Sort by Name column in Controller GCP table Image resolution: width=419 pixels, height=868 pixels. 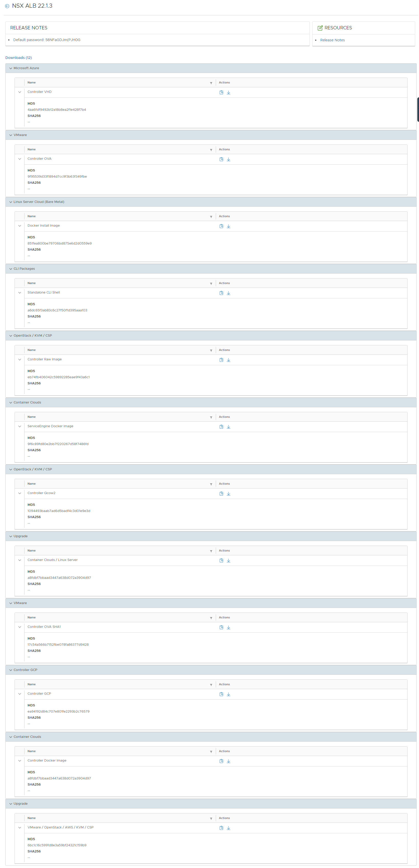31,684
